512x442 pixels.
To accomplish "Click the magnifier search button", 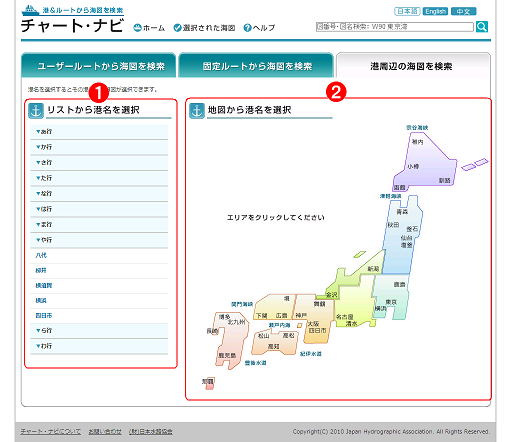I will pyautogui.click(x=482, y=27).
